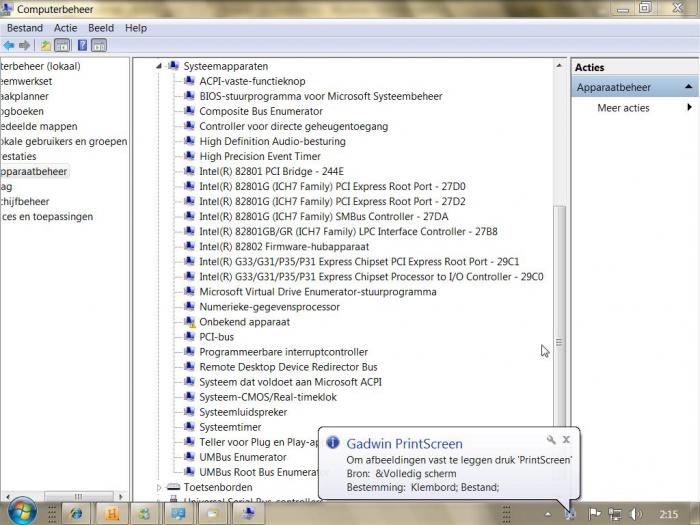Screen dimensions: 700x525
Task: Open Gadwin PrintScreen balloon settings wrench
Action: coord(551,440)
